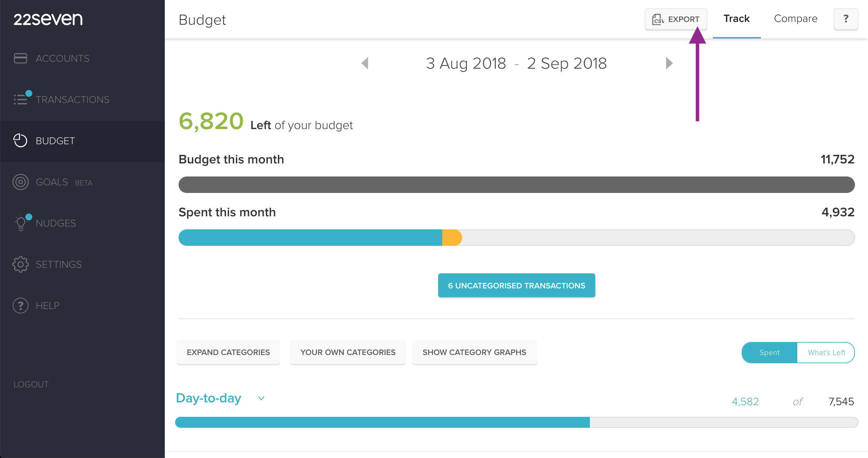Click the Day-to-day progress bar

[516, 422]
